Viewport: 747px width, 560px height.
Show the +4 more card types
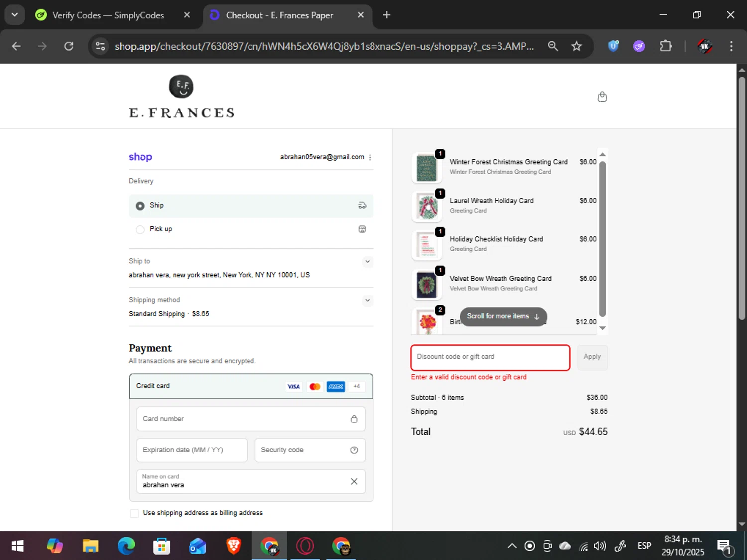(x=357, y=386)
